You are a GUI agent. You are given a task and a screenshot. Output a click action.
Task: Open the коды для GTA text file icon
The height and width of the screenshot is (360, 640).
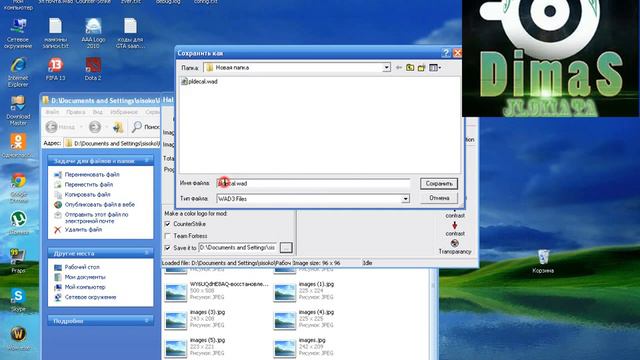131,33
